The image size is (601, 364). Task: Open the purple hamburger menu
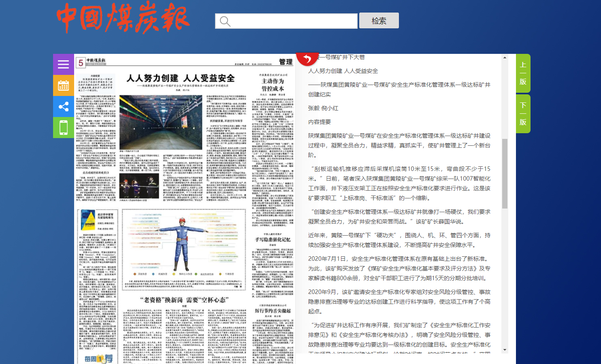click(63, 64)
